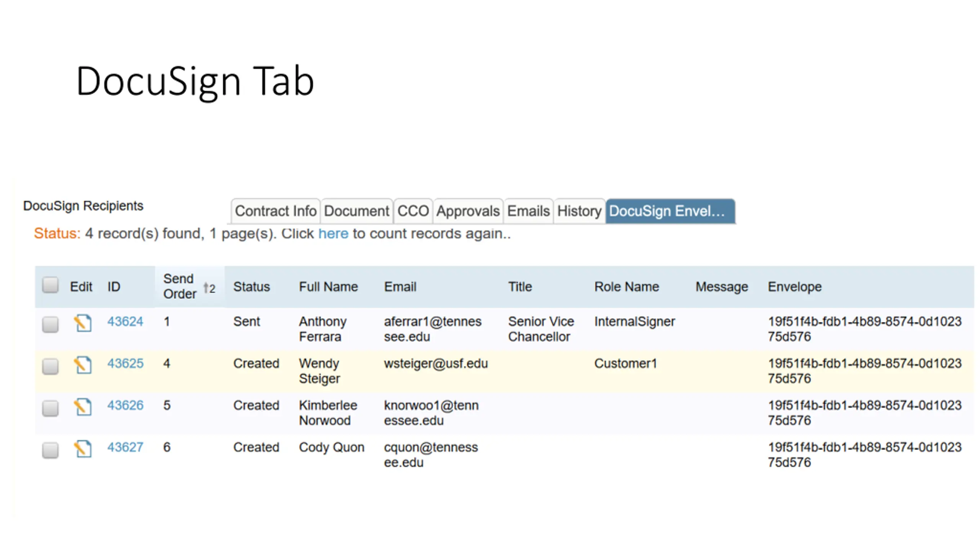Open record ID 43624 link
980x551 pixels.
point(125,321)
